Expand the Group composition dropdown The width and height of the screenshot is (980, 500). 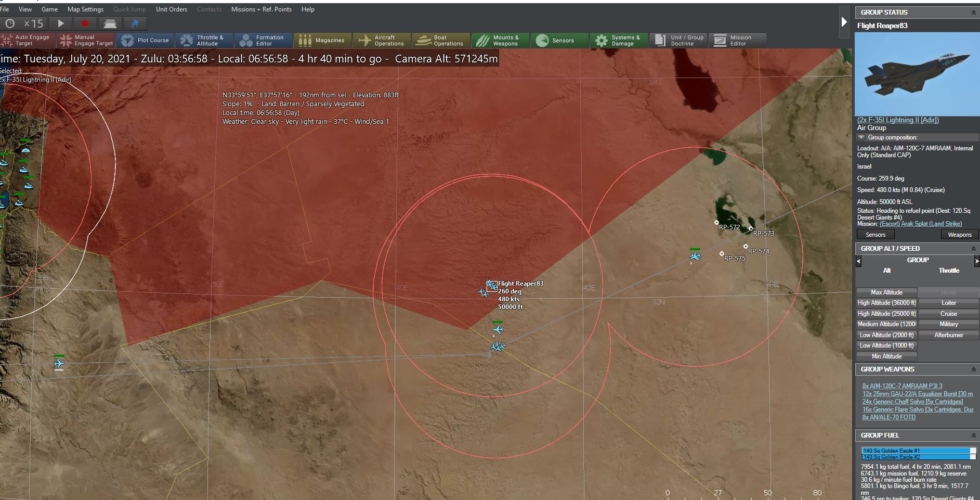click(x=861, y=137)
